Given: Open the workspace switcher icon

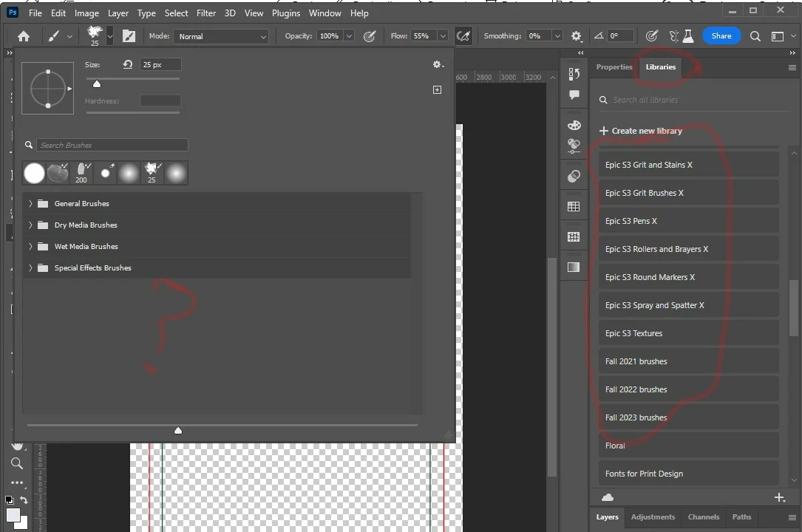Looking at the screenshot, I should coord(778,36).
